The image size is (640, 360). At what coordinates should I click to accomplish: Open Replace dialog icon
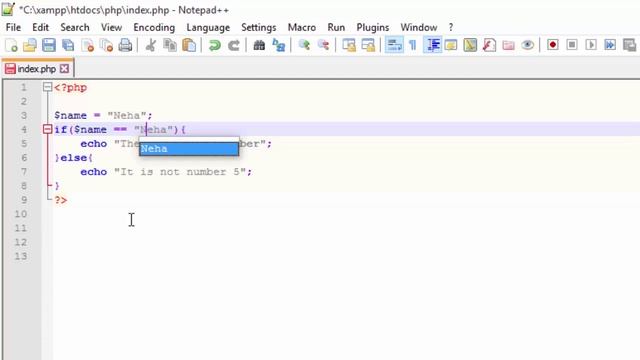[x=278, y=45]
